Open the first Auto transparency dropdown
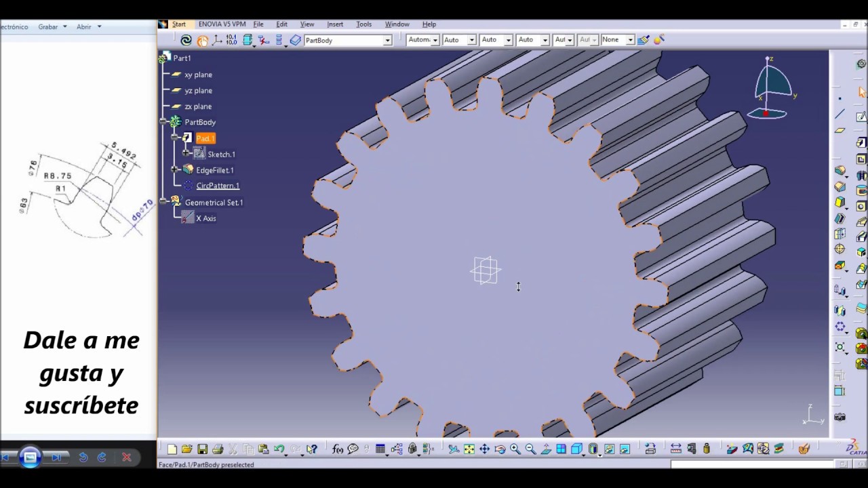The image size is (868, 488). coord(471,41)
